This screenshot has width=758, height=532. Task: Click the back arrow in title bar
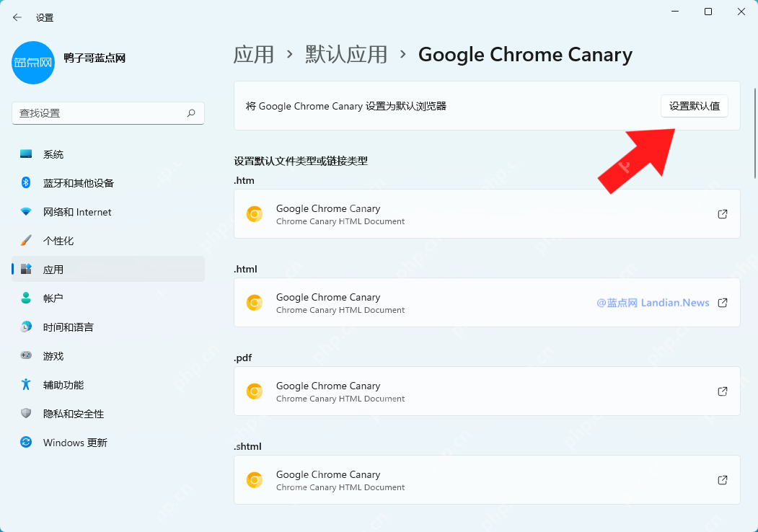coord(17,17)
